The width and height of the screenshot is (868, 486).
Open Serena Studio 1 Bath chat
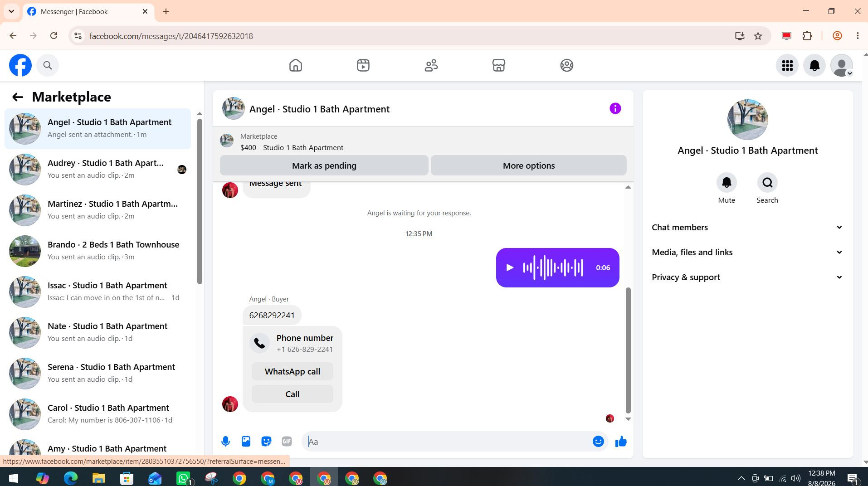point(98,374)
